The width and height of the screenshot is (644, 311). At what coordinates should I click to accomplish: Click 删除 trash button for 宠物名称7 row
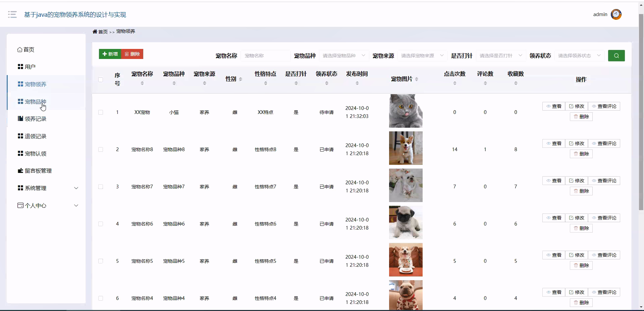(581, 191)
